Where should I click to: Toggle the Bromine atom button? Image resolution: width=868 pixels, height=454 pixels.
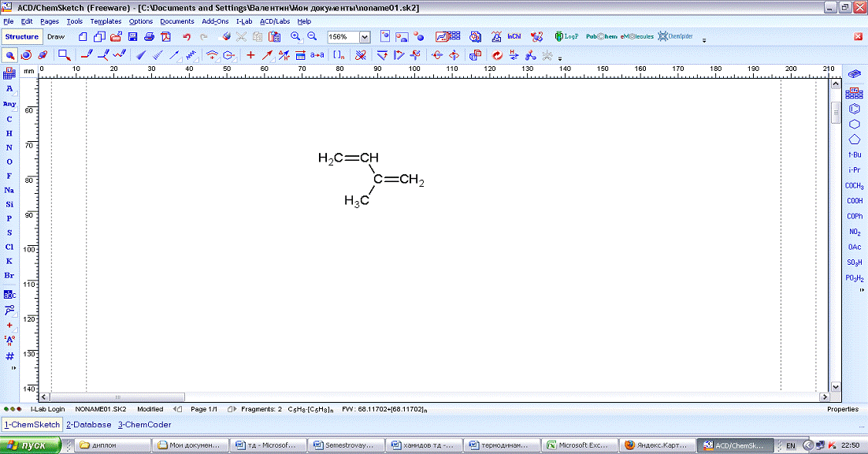pos(9,275)
